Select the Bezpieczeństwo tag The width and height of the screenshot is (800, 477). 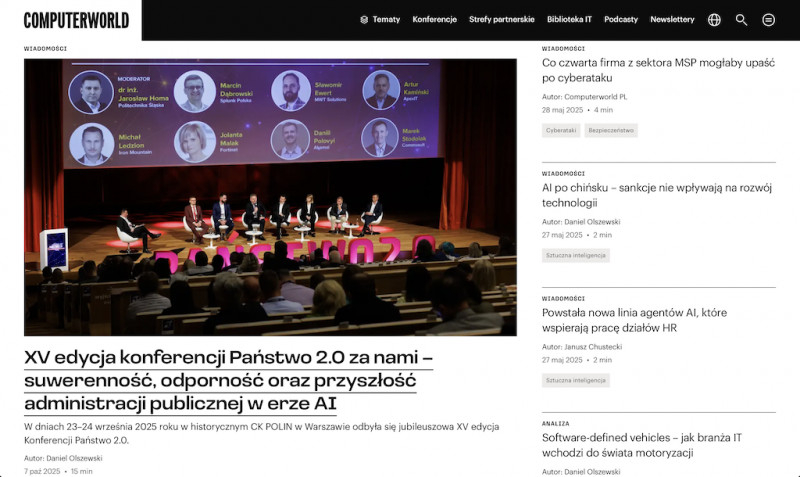(x=611, y=131)
